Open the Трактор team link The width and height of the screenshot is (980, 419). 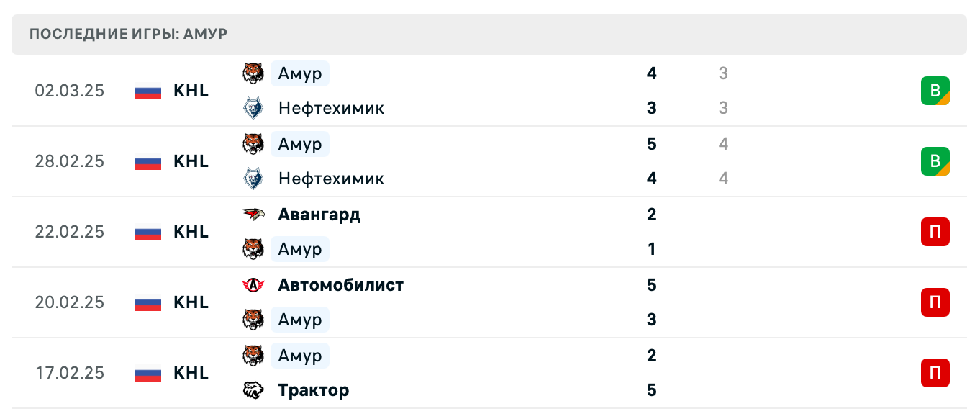click(313, 390)
